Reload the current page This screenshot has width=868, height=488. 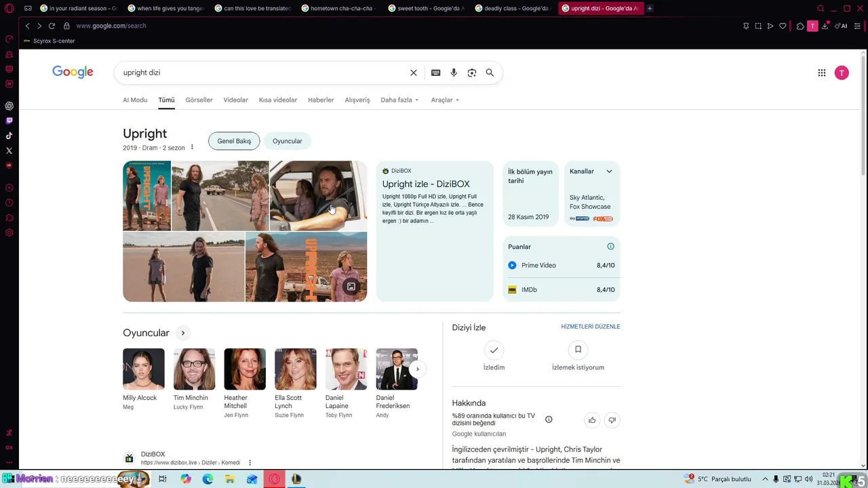click(52, 26)
